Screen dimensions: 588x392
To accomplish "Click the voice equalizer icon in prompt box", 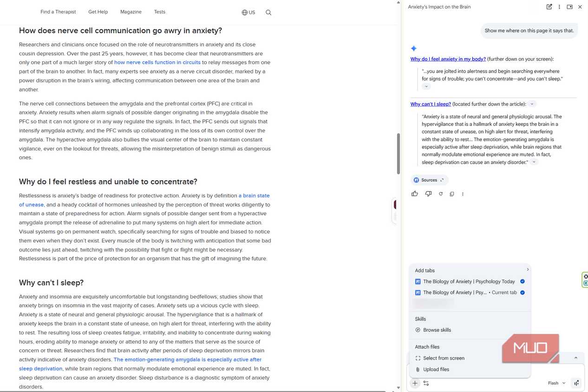I will 576,383.
